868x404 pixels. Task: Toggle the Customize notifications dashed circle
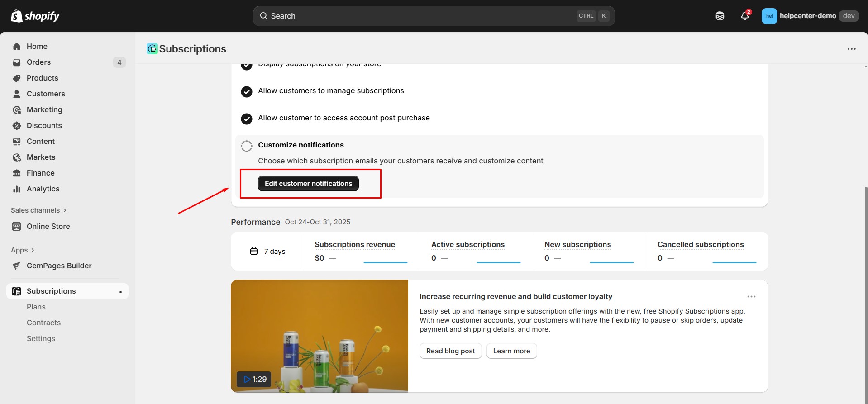point(247,146)
